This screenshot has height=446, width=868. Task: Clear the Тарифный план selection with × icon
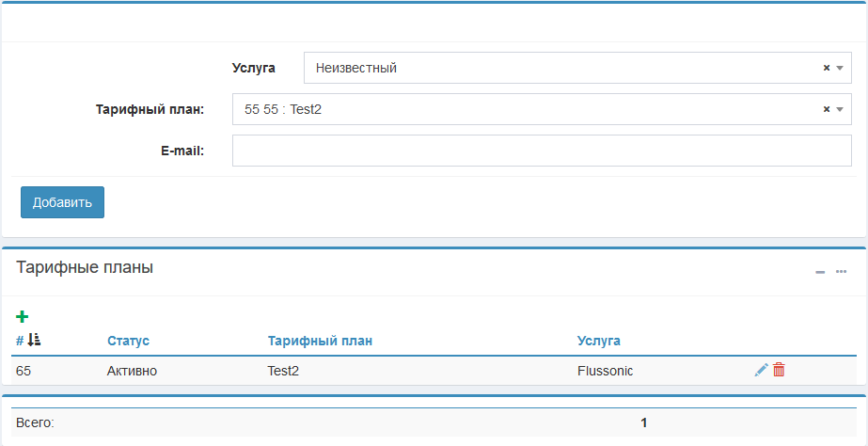pos(827,109)
